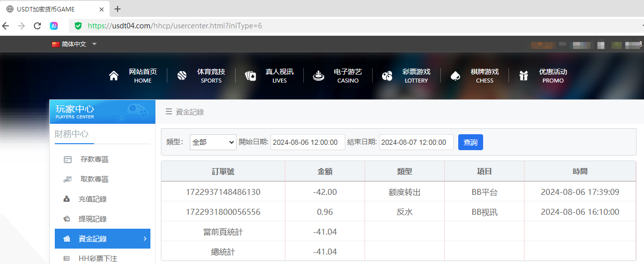The width and height of the screenshot is (644, 264).
Task: Click the joystick icon for 电子游艺 Casino
Action: 318,76
